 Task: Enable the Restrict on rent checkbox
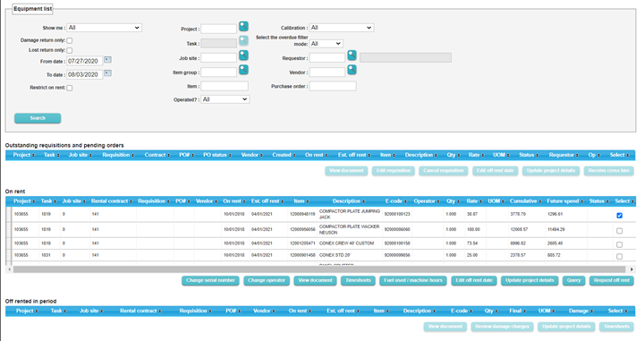tap(70, 88)
